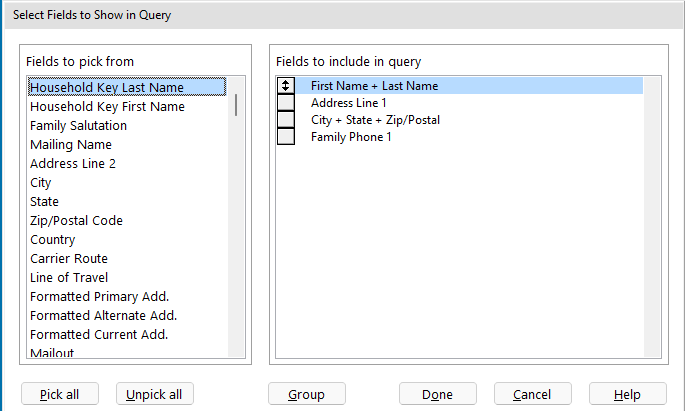
Task: Open Help for this dialog
Action: pyautogui.click(x=627, y=394)
